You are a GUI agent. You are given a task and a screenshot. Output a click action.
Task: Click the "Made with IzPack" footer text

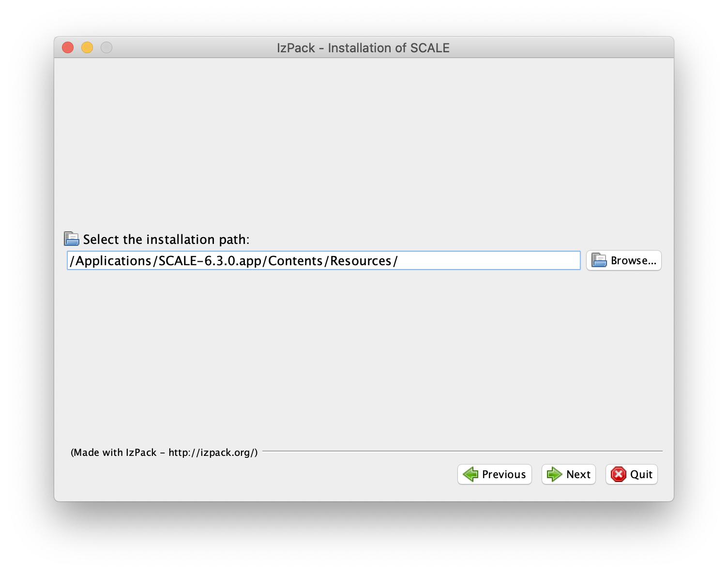coord(164,452)
